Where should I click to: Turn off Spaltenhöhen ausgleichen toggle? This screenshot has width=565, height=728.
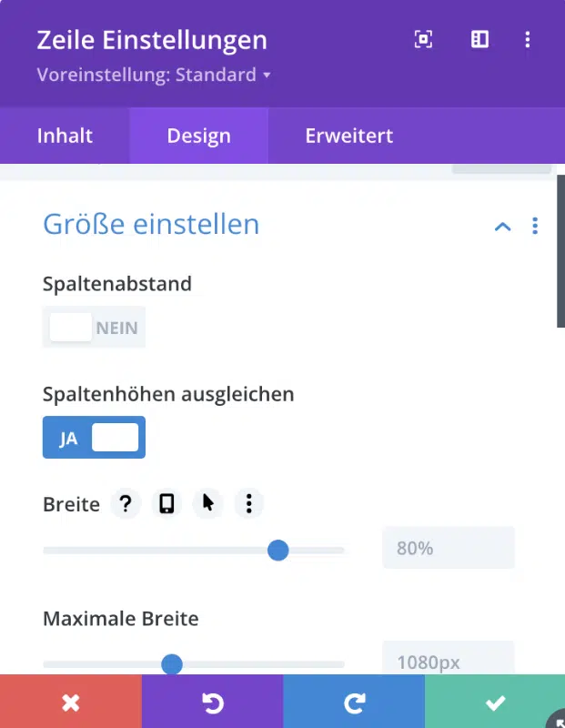click(94, 438)
